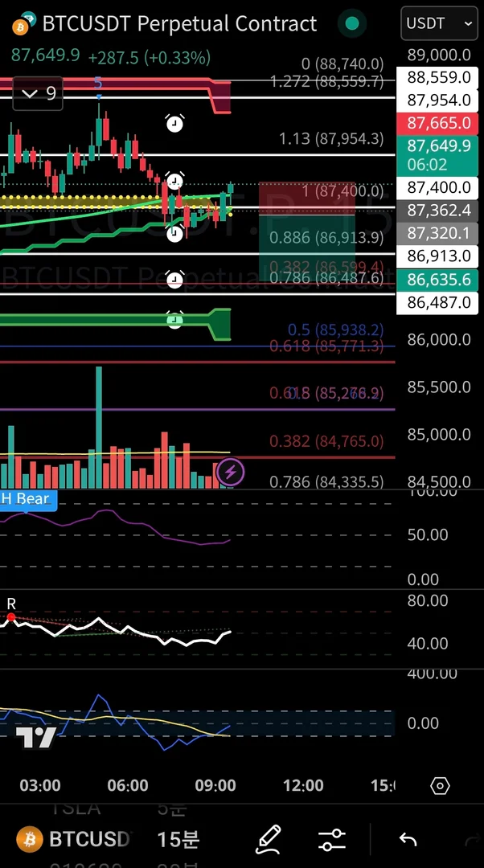Tap the BTCUSDT Perpetual Contract title
This screenshot has height=868, width=484.
(179, 24)
